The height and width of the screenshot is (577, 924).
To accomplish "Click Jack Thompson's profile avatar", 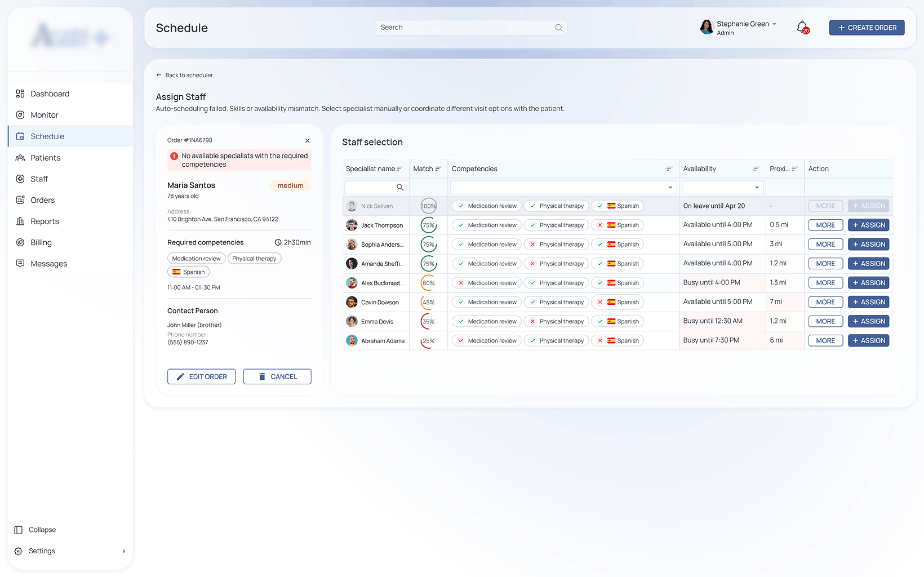I will (352, 225).
